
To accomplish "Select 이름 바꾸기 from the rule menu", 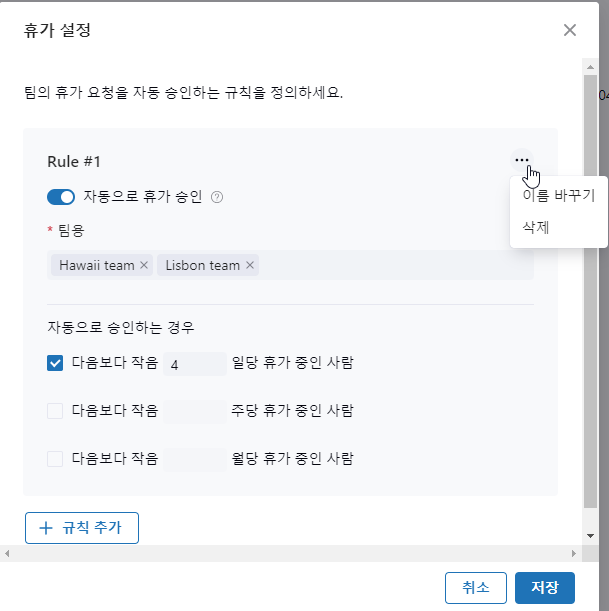I will tap(558, 196).
